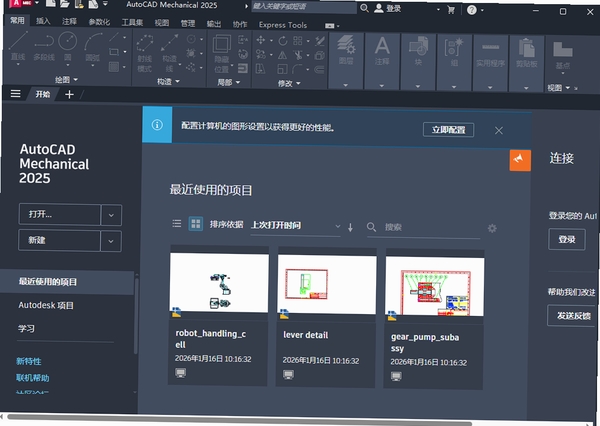Select the Move tool in the 修改 panel
The width and height of the screenshot is (600, 426).
pyautogui.click(x=261, y=40)
